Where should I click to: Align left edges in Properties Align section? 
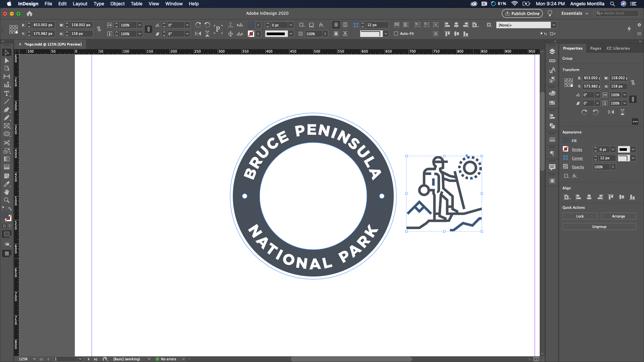click(578, 197)
